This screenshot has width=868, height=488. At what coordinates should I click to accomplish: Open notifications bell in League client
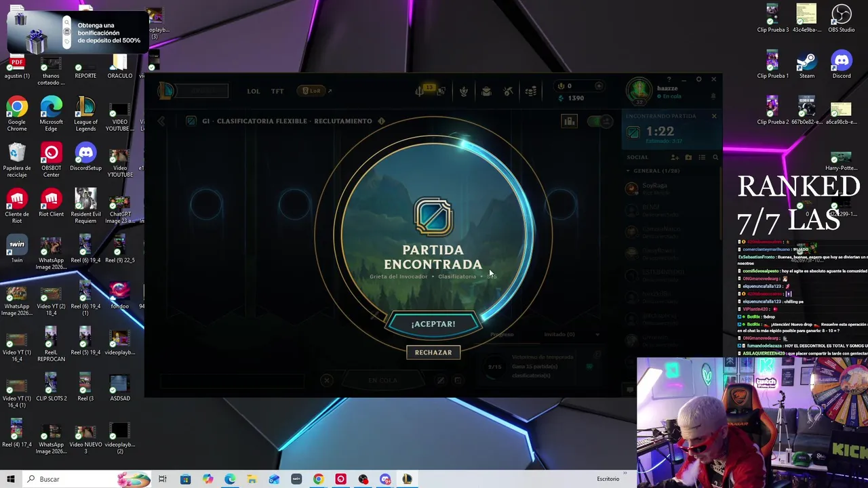click(713, 97)
